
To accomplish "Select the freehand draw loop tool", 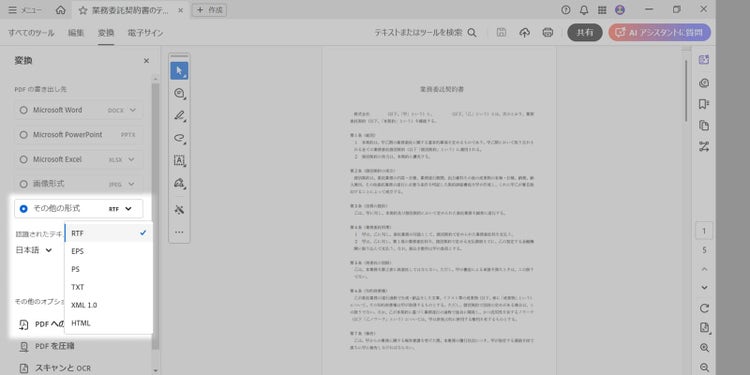I will click(x=179, y=138).
